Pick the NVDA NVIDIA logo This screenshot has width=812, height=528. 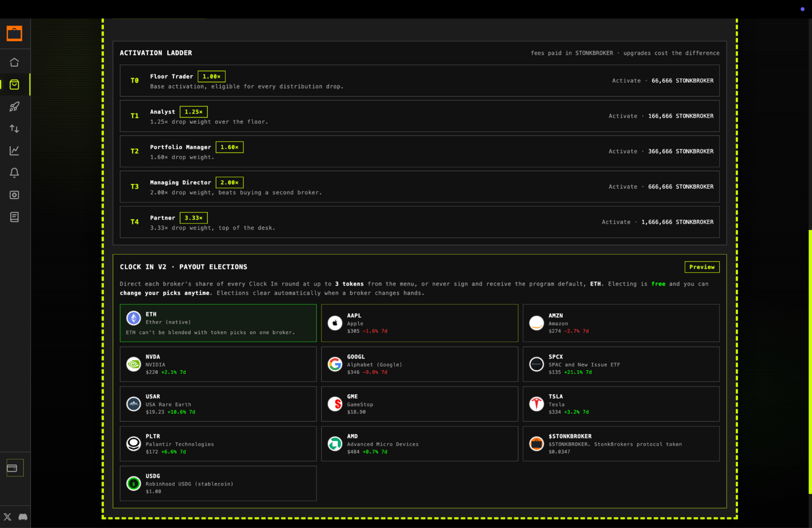pyautogui.click(x=133, y=364)
